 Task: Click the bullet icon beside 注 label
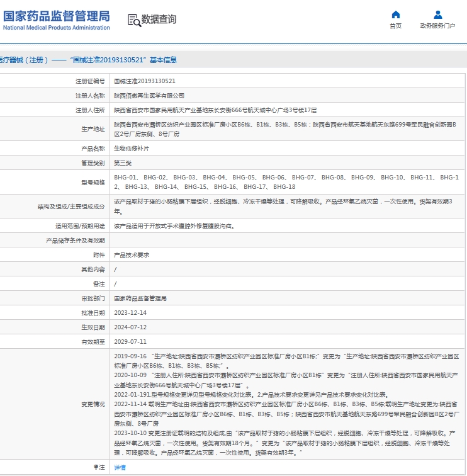click(x=96, y=467)
